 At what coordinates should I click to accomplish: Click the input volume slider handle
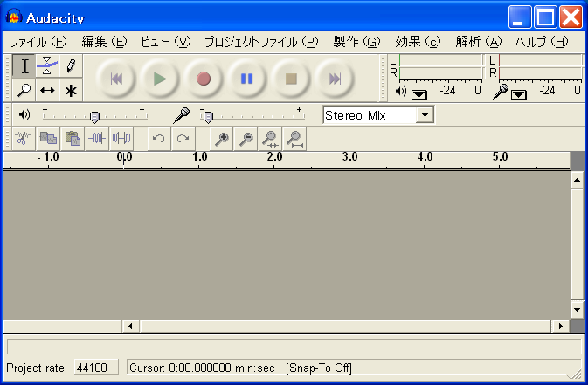(208, 117)
